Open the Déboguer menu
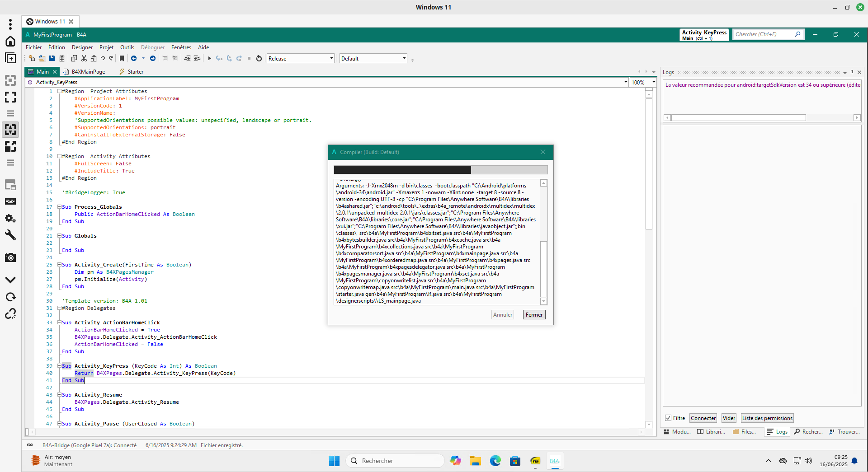This screenshot has height=472, width=868. tap(152, 47)
